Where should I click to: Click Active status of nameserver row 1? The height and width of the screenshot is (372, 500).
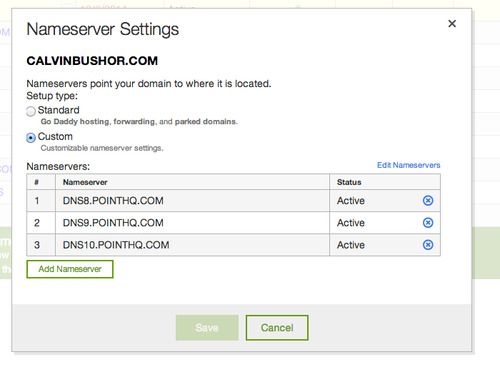click(x=351, y=201)
